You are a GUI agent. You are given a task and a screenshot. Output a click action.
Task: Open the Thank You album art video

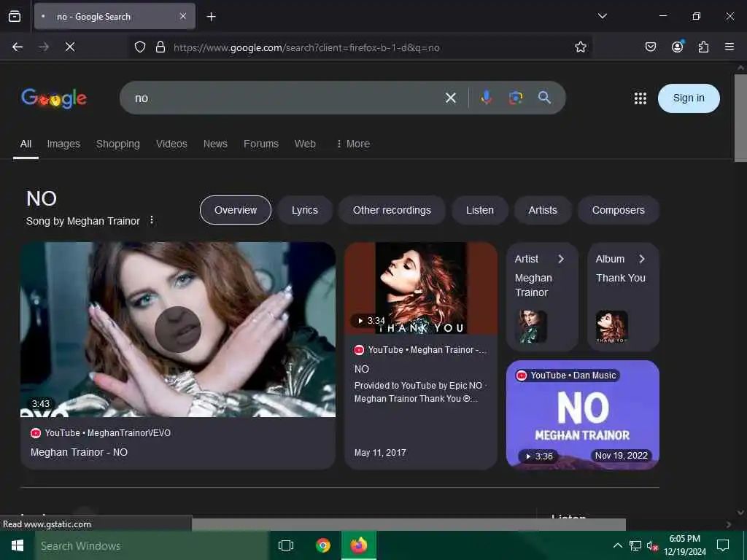point(421,288)
